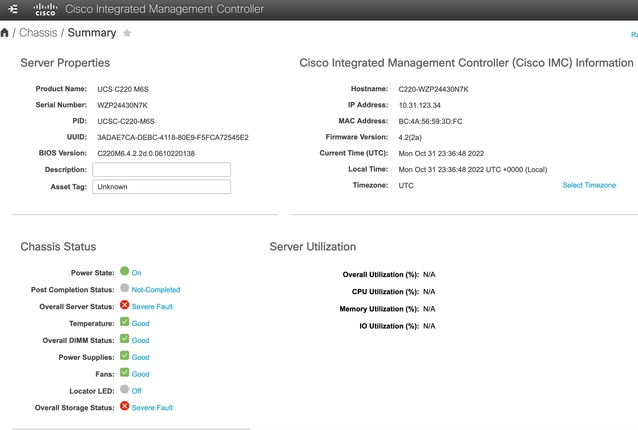This screenshot has width=638, height=430.
Task: Mark Summary page as favorite star
Action: pyautogui.click(x=127, y=33)
